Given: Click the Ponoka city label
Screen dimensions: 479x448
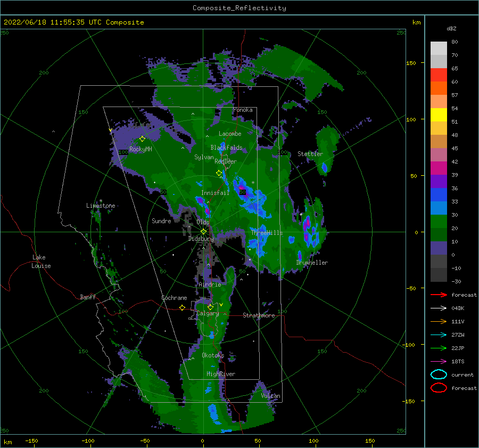Looking at the screenshot, I should tap(243, 110).
